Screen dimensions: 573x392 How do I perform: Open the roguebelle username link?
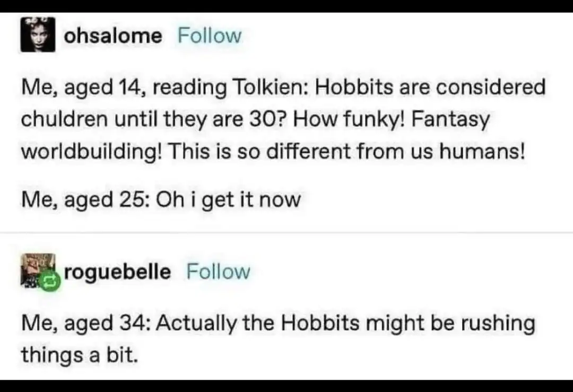(117, 272)
